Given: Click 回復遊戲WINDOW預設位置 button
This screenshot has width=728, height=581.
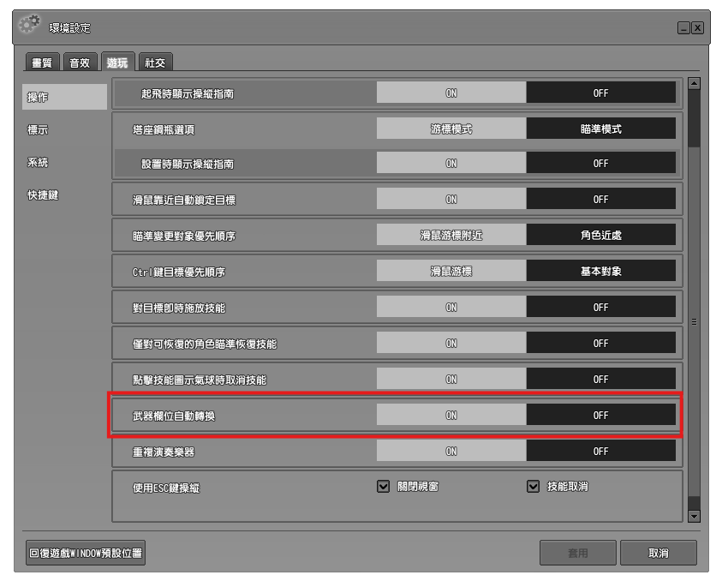Looking at the screenshot, I should (86, 553).
